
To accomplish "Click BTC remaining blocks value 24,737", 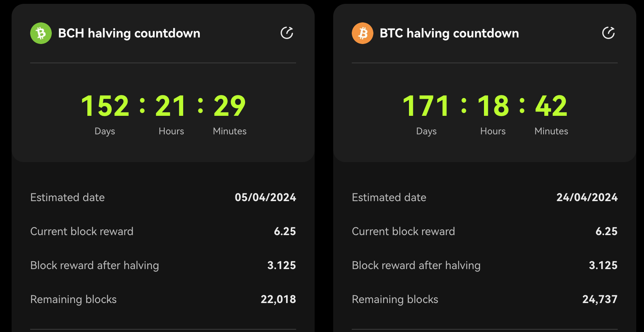I will tap(600, 300).
